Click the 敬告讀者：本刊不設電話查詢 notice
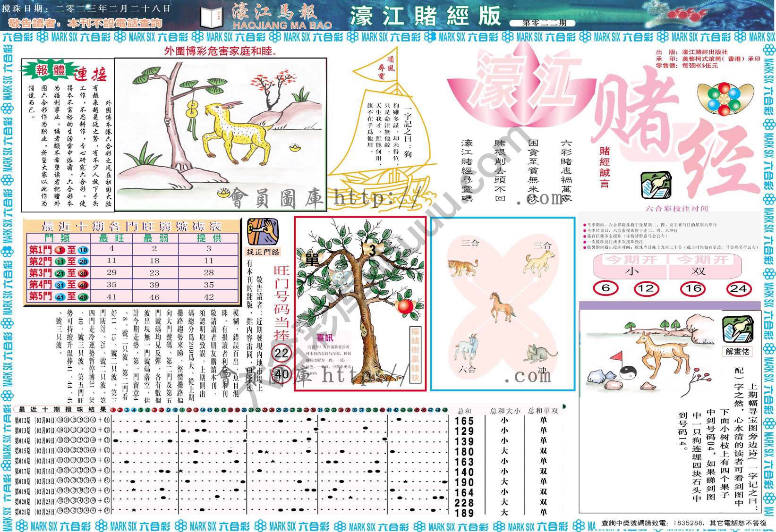 pos(85,23)
